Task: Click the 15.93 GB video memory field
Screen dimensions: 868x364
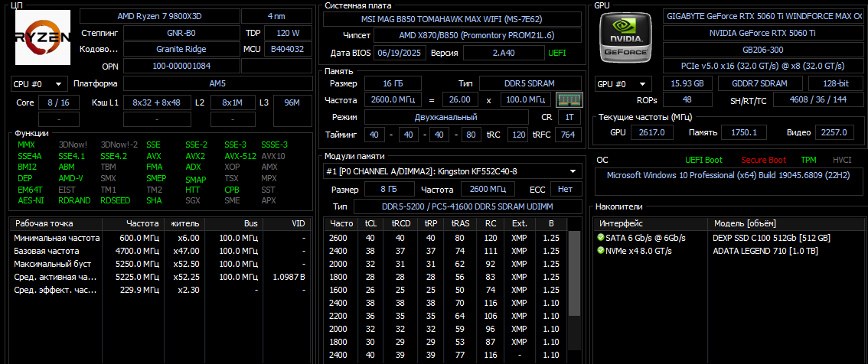Action: pos(689,84)
